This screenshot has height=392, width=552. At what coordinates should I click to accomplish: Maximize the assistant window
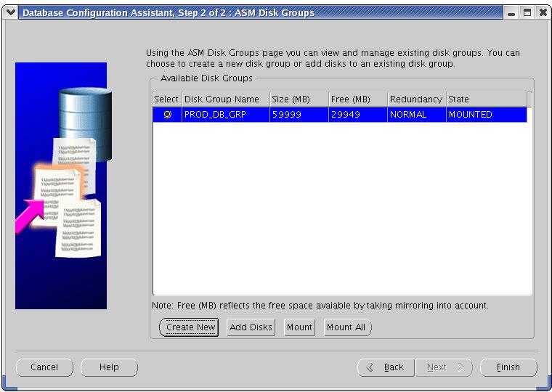[527, 12]
